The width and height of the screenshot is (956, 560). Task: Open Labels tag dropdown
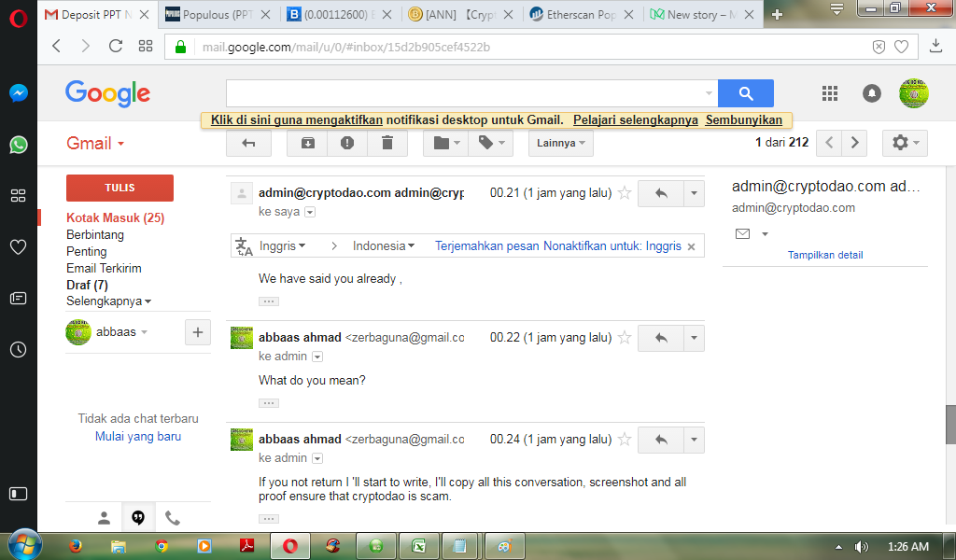tap(491, 143)
